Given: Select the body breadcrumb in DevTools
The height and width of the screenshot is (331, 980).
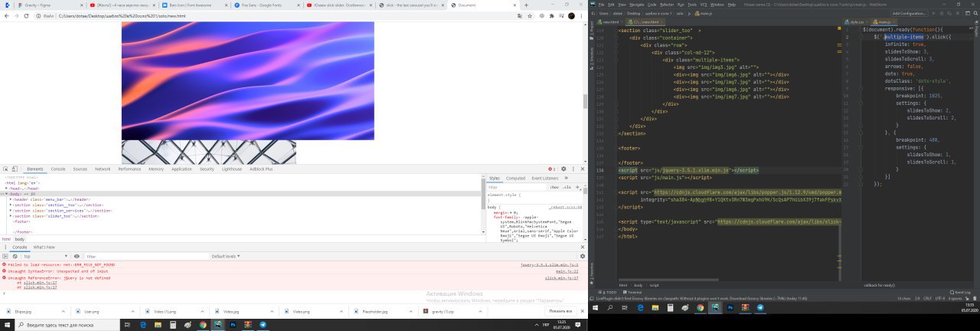Looking at the screenshot, I should pos(20,239).
